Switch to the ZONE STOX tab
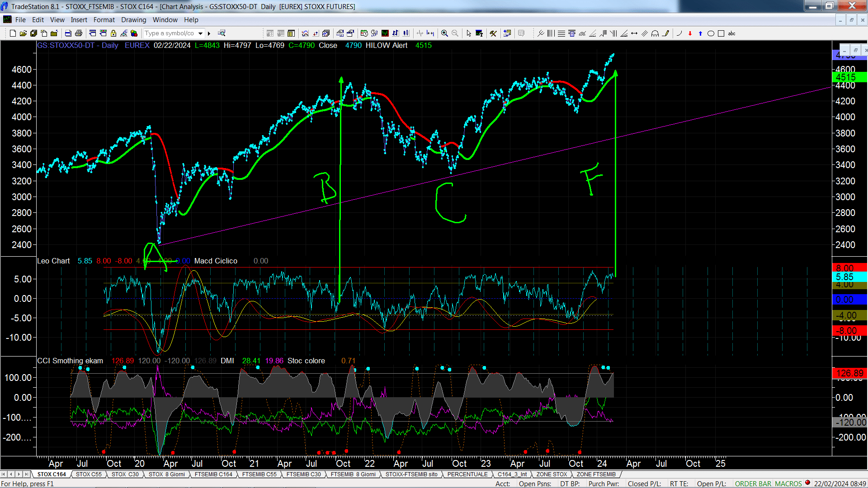 click(x=552, y=474)
